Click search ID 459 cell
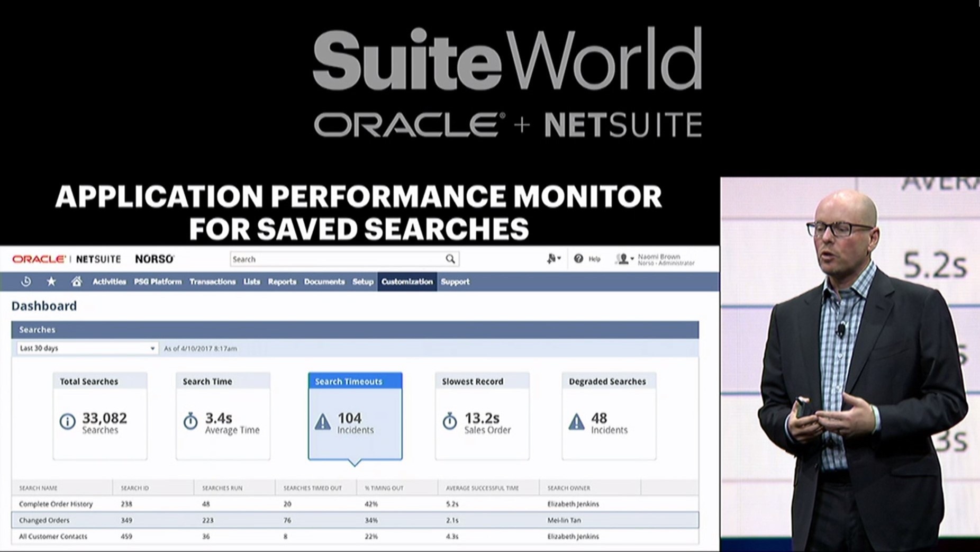 (x=126, y=536)
